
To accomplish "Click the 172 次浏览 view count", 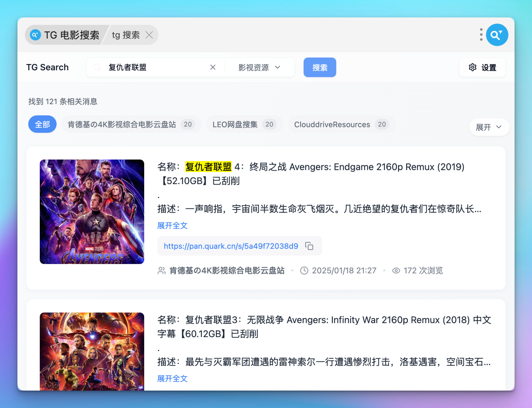I will coord(423,270).
